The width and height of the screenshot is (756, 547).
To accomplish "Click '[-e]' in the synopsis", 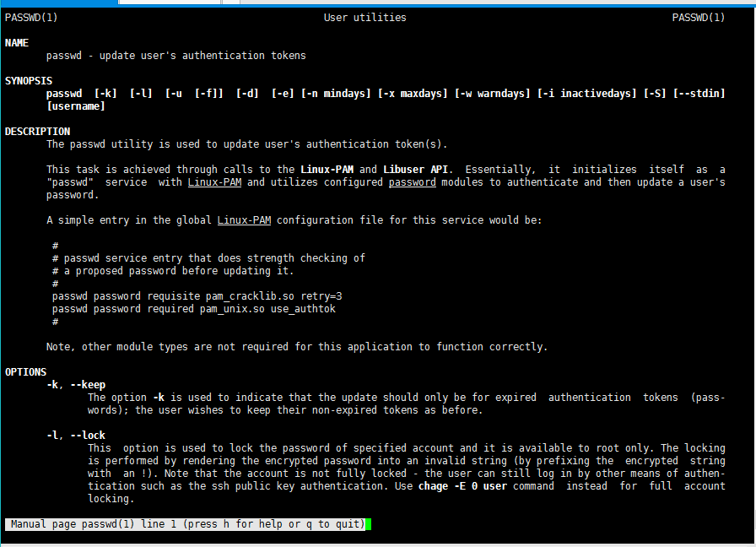I will tap(283, 94).
